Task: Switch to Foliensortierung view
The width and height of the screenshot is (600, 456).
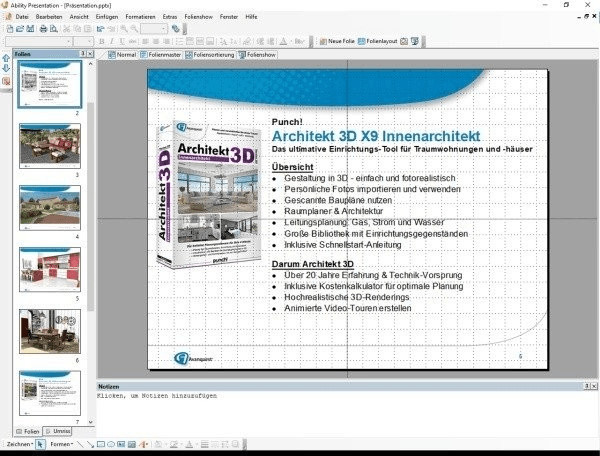Action: (213, 54)
